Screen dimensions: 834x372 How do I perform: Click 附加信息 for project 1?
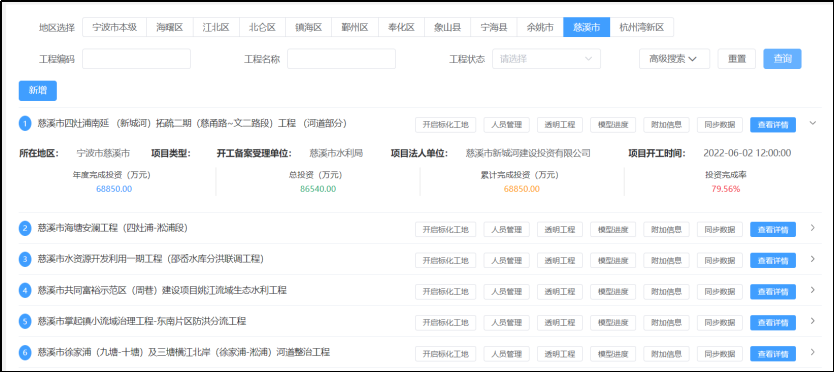(666, 125)
